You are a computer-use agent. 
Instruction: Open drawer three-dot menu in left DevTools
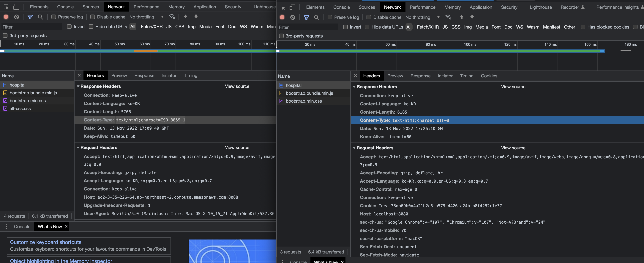(6, 226)
